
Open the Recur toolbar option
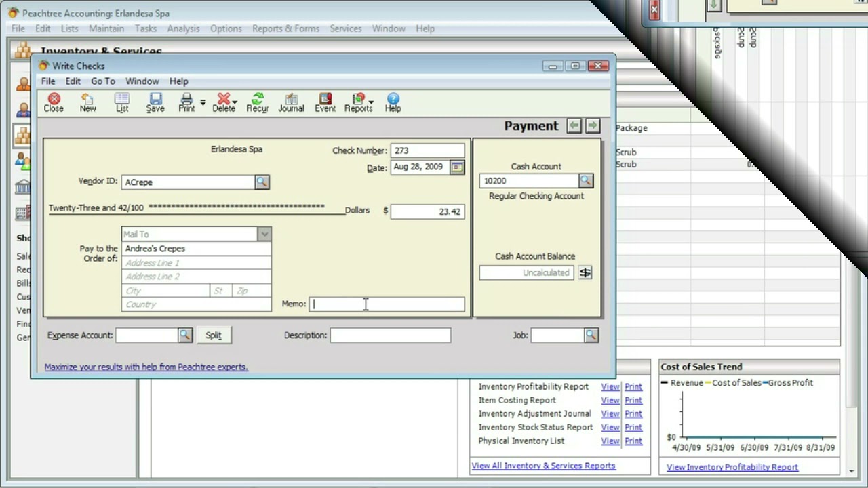coord(257,103)
